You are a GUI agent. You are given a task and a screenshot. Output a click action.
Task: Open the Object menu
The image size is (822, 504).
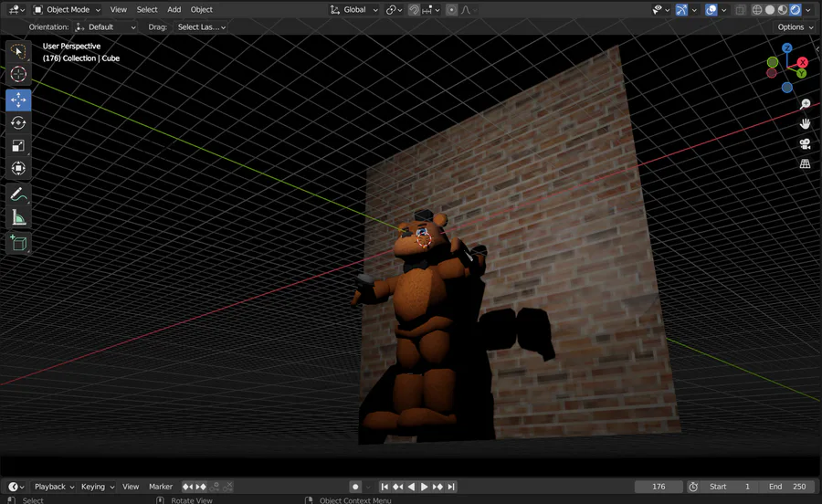(x=201, y=9)
